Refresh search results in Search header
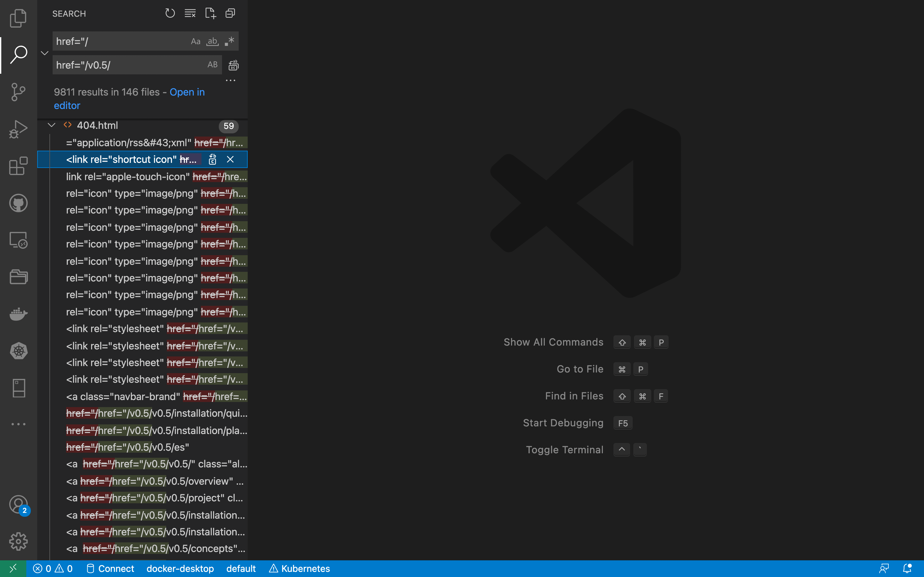This screenshot has height=577, width=924. [170, 13]
